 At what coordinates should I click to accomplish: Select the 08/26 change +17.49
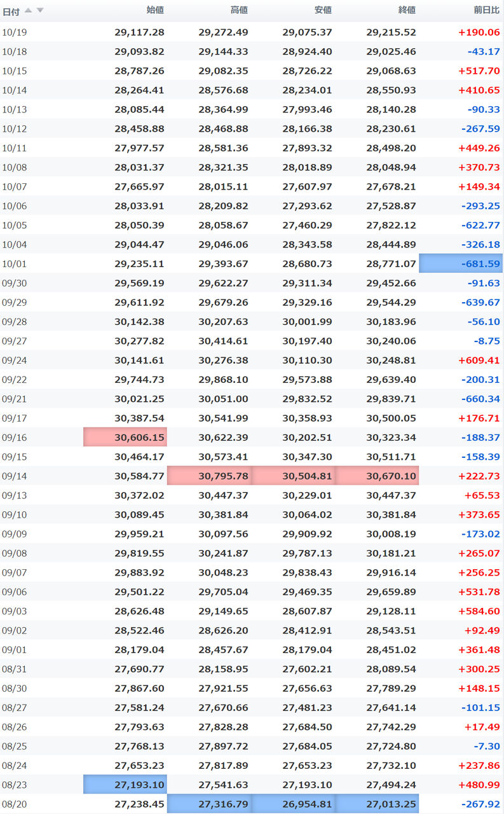[481, 727]
